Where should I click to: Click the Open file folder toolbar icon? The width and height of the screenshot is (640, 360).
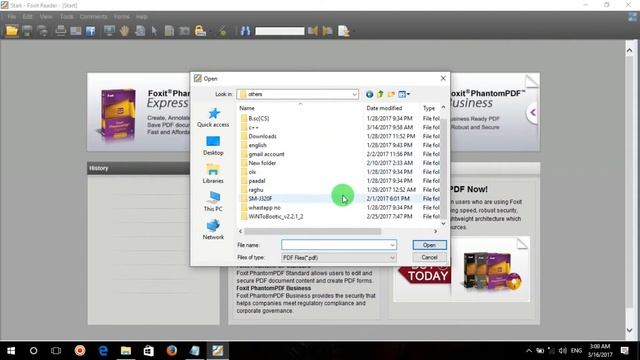tap(11, 31)
